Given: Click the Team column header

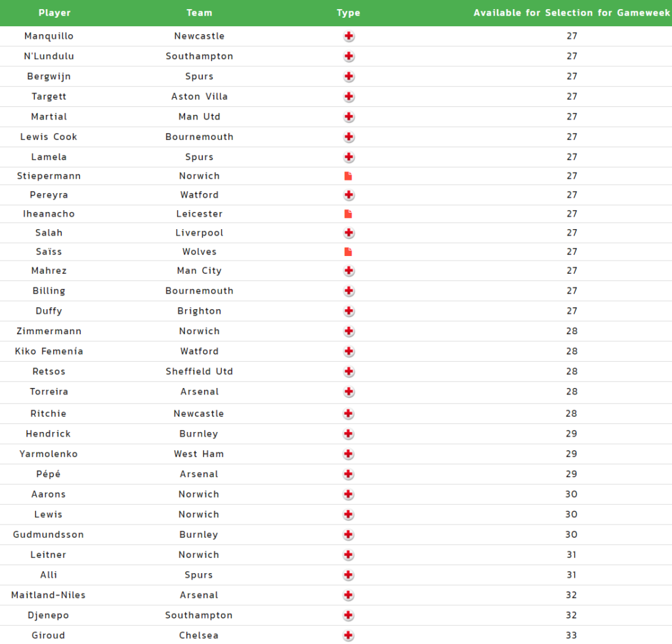Looking at the screenshot, I should tap(199, 13).
